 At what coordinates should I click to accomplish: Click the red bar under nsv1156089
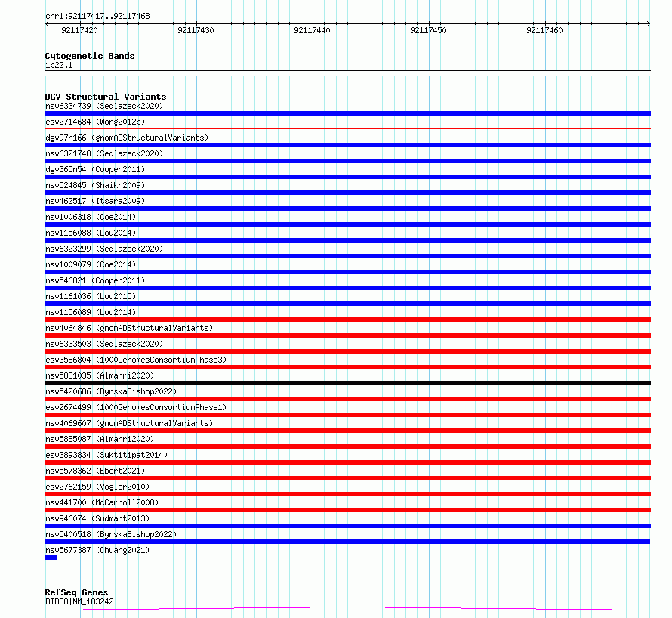click(347, 320)
